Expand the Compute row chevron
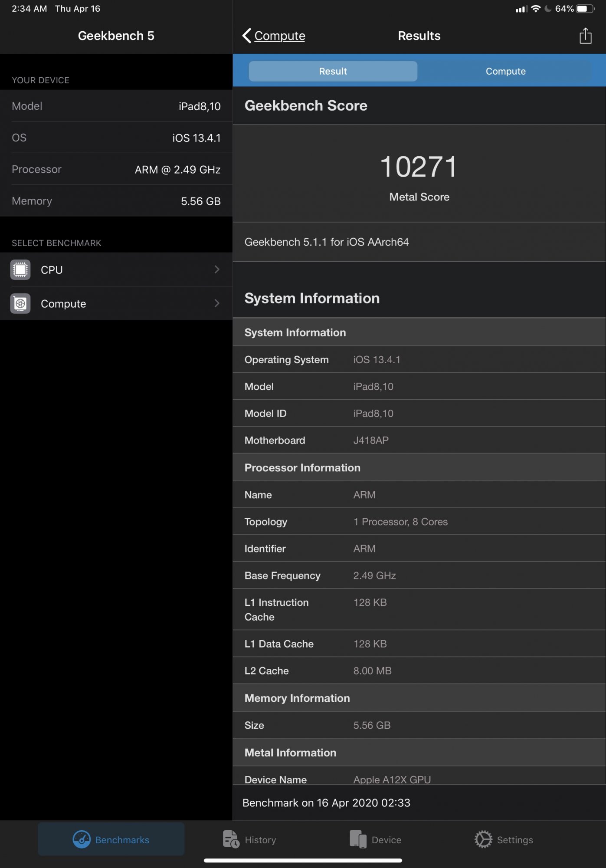Screen dimensions: 606x868 [x=217, y=303]
